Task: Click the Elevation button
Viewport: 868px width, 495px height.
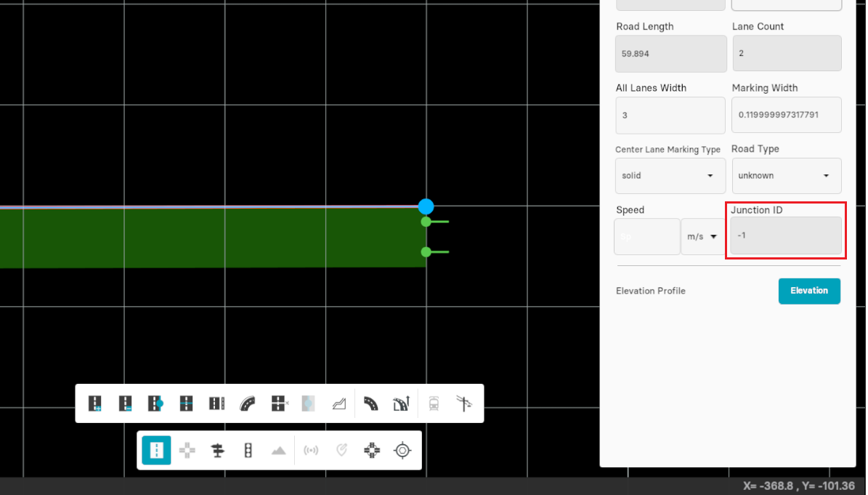Action: [809, 291]
